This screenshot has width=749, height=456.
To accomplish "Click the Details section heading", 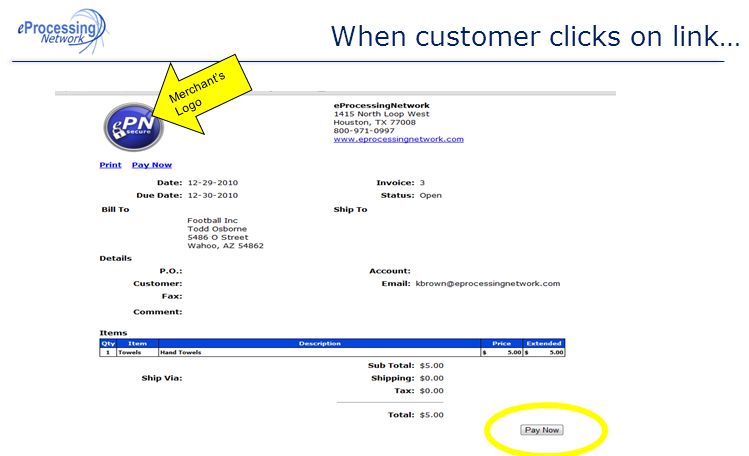I will [x=116, y=258].
